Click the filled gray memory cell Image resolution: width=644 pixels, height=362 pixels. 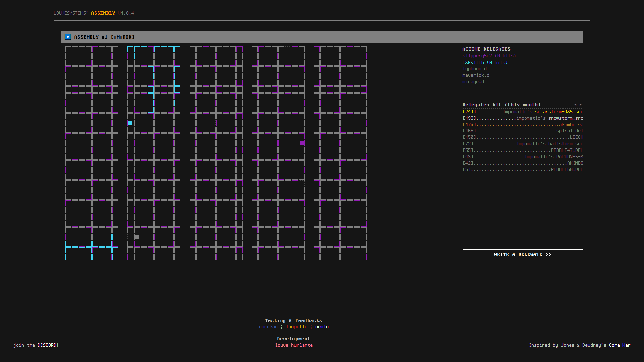click(x=137, y=237)
